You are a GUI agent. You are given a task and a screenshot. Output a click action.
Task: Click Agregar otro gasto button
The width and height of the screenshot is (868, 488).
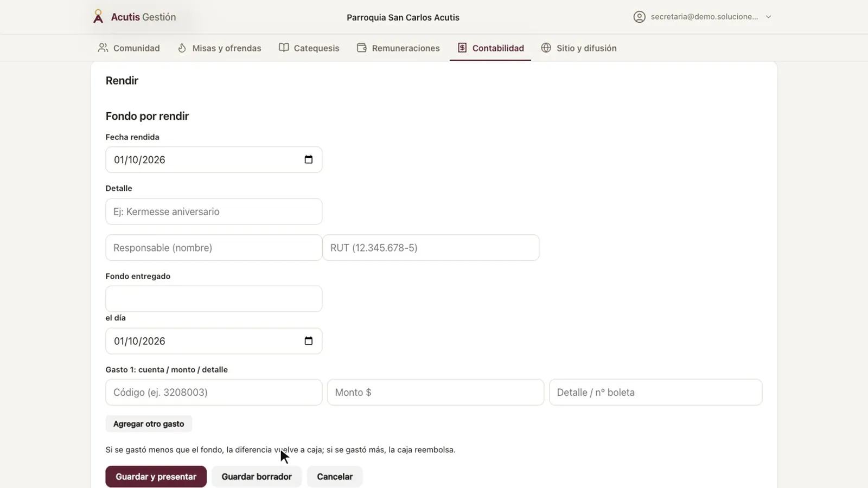149,423
